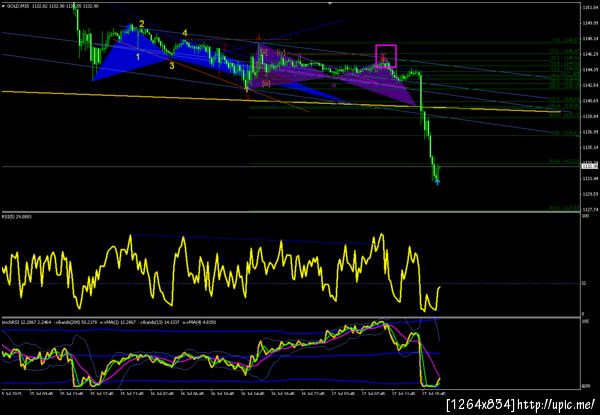Click the 1146.29 price axis label
Image resolution: width=600 pixels, height=415 pixels.
[589, 54]
